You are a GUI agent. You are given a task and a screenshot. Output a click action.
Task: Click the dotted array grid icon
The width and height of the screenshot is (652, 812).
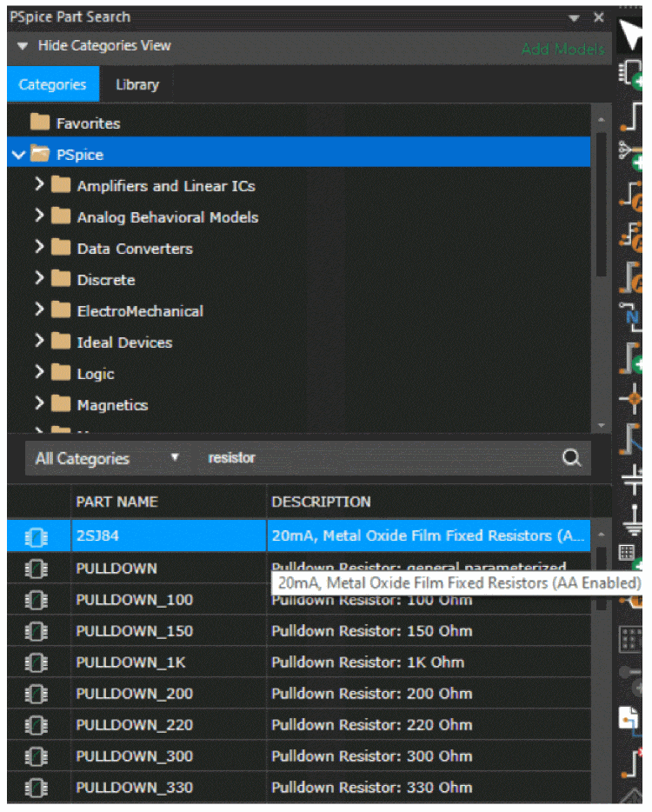tap(631, 640)
